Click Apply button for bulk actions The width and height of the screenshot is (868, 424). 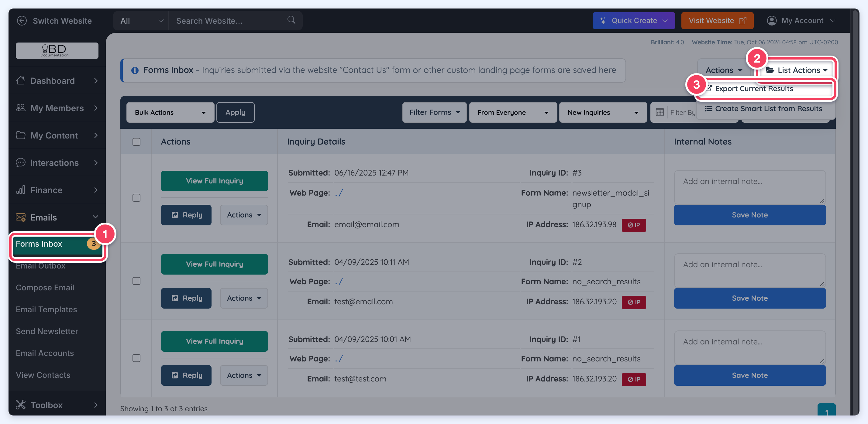tap(235, 112)
